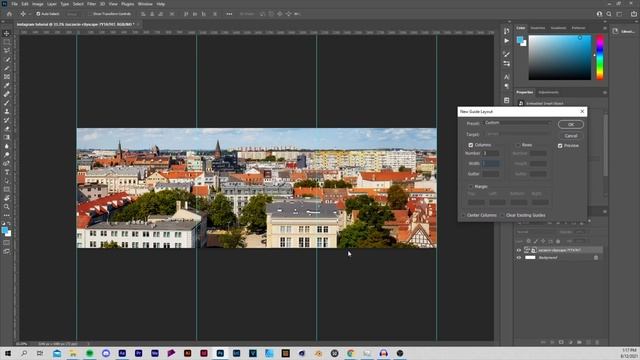Open the Filter menu

pos(91,4)
